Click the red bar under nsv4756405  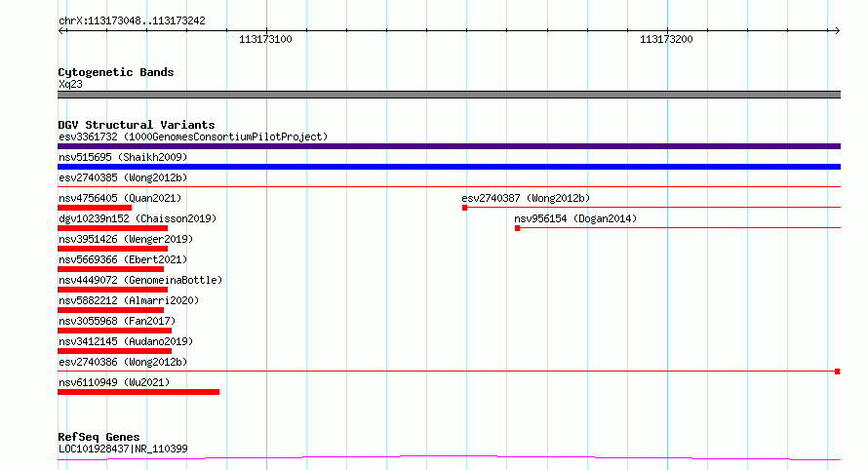(95, 208)
